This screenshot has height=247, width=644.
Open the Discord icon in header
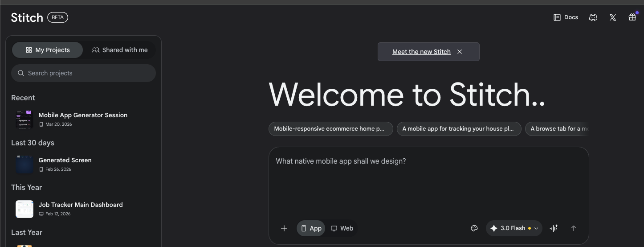(x=593, y=17)
